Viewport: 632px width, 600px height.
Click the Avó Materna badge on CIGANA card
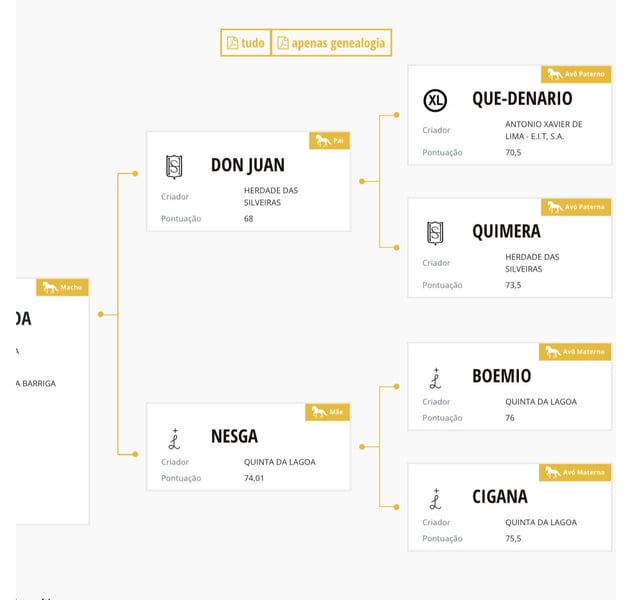tap(576, 472)
